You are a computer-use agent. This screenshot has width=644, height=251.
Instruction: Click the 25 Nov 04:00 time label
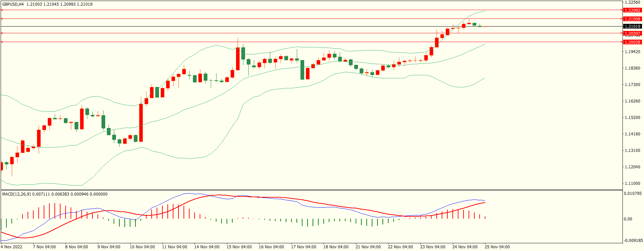497,247
